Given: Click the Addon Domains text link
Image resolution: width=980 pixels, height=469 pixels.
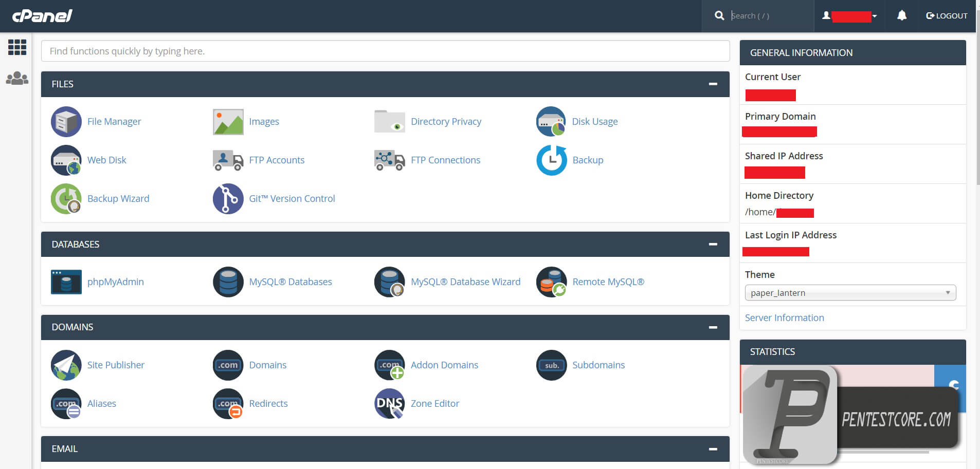Looking at the screenshot, I should 445,365.
